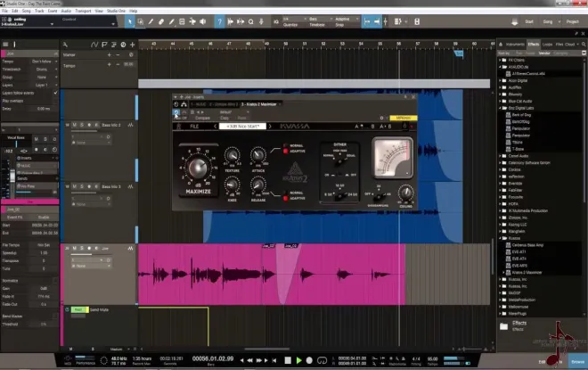Select the Eraser tool

point(161,21)
